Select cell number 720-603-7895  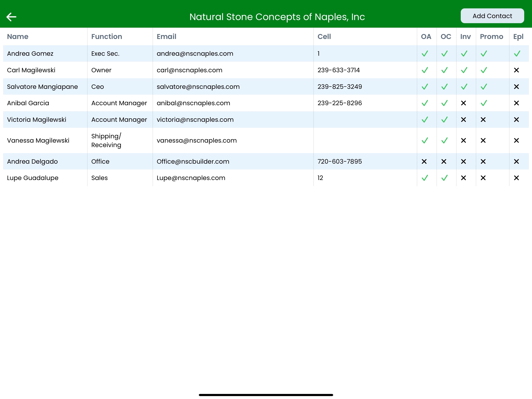point(340,162)
